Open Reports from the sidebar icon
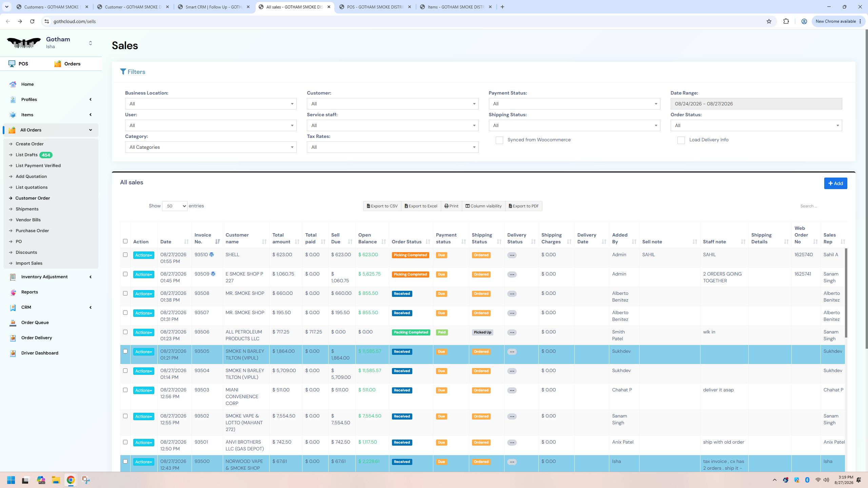Image resolution: width=868 pixels, height=488 pixels. (13, 292)
